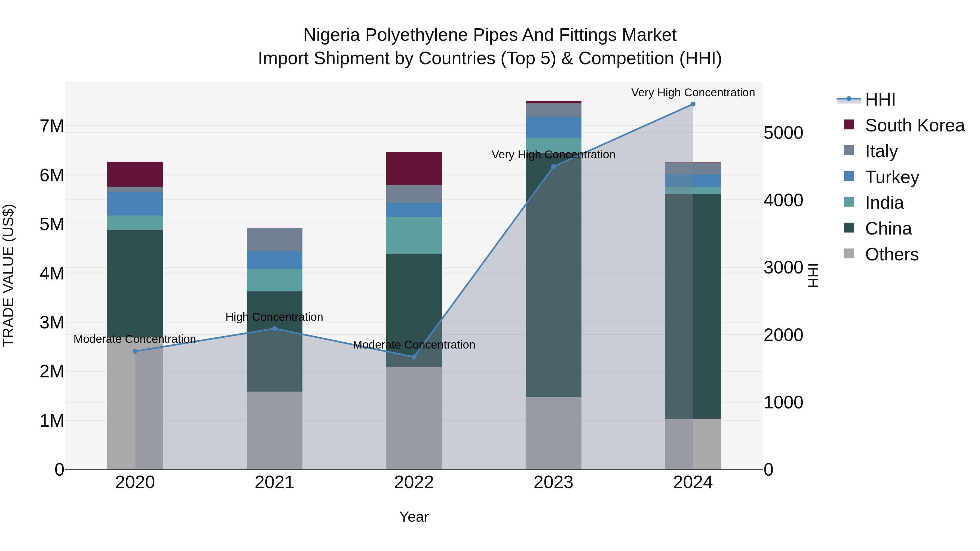Click the Moderate Concentration annotation above 2022
The width and height of the screenshot is (980, 551).
click(414, 344)
